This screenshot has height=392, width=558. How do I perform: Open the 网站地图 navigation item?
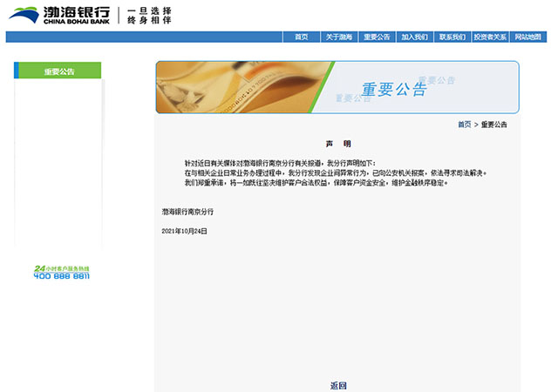tap(527, 37)
